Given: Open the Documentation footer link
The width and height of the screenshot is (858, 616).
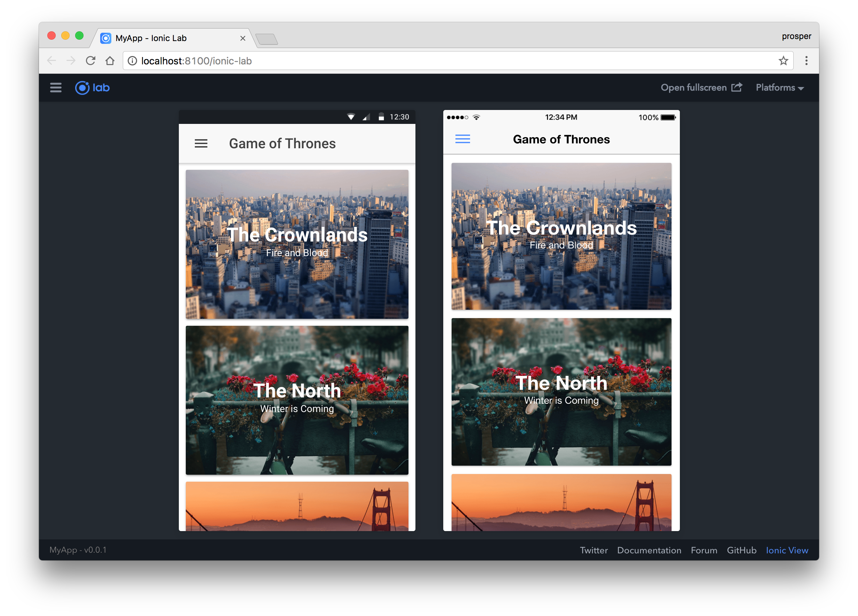Looking at the screenshot, I should (x=649, y=550).
